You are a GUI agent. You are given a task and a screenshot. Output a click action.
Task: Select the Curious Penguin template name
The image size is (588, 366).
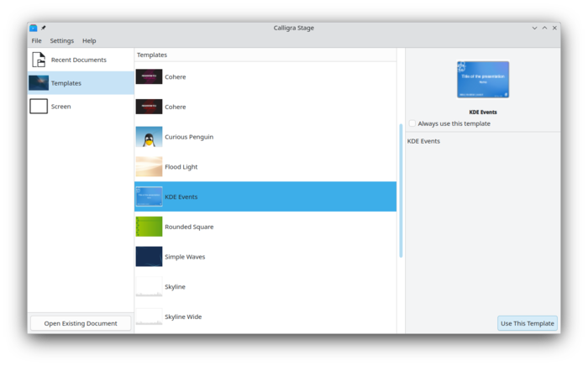point(189,137)
